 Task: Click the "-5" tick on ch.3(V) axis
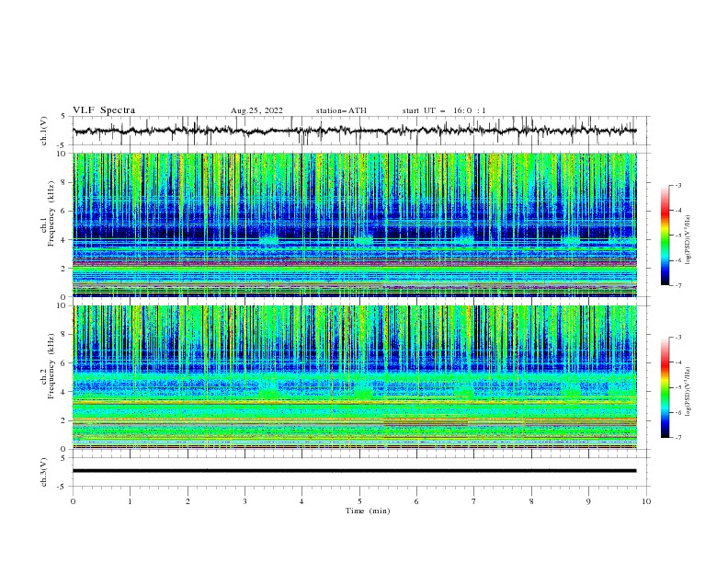coord(63,487)
